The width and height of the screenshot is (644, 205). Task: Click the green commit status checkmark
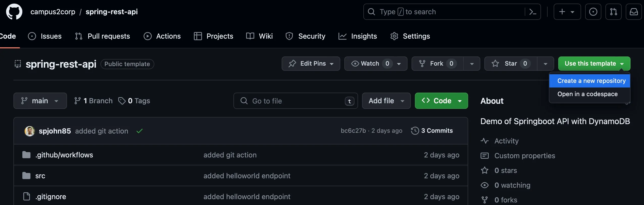point(139,131)
